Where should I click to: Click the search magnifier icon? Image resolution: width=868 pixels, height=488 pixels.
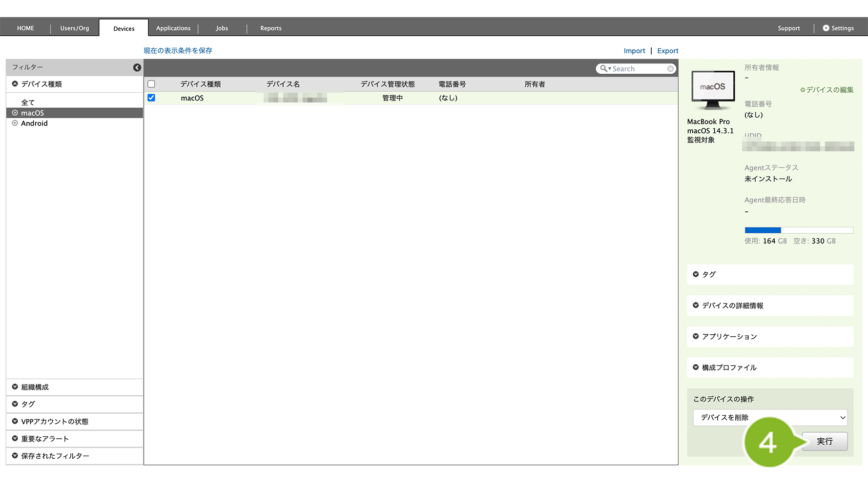coord(604,69)
